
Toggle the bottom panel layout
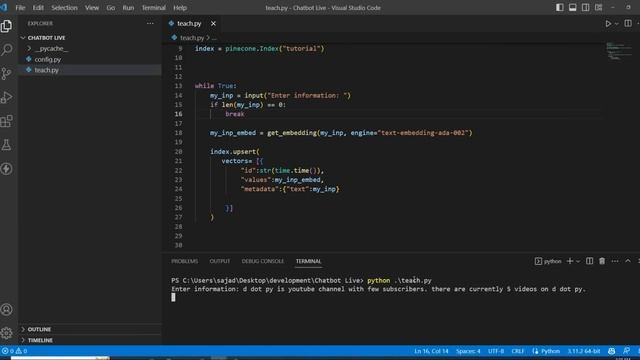(573, 8)
